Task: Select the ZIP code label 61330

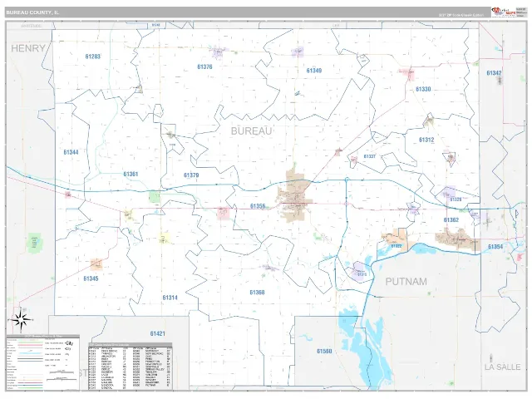Action: pyautogui.click(x=423, y=89)
